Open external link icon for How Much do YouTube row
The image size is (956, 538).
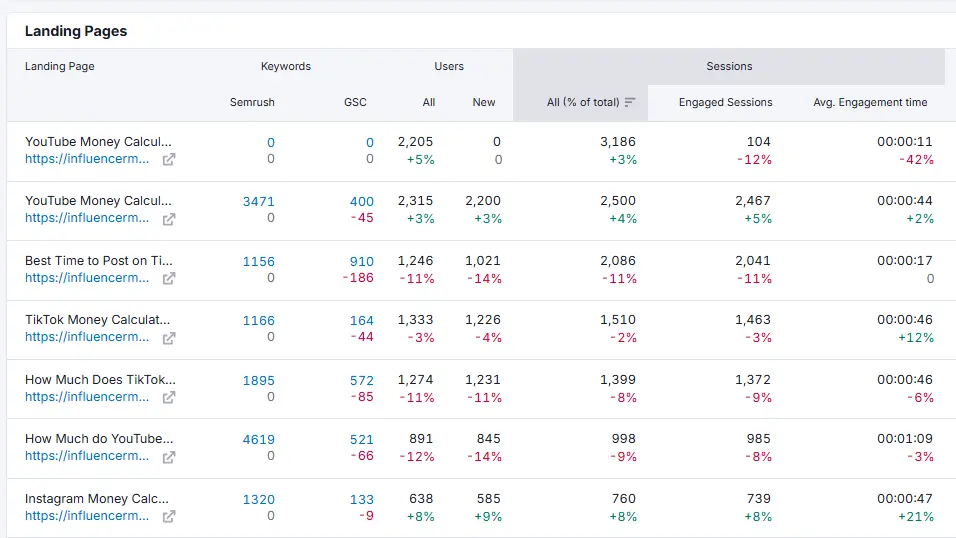169,457
